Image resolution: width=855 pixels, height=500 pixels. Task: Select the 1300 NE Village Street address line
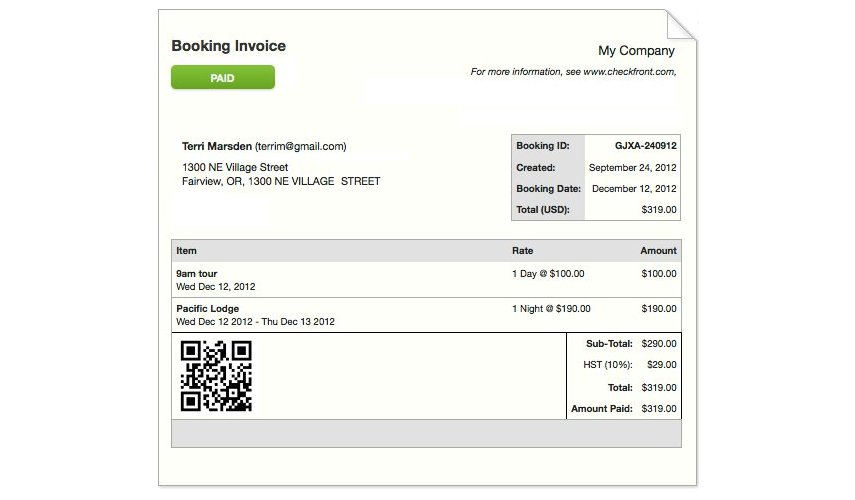coord(235,167)
